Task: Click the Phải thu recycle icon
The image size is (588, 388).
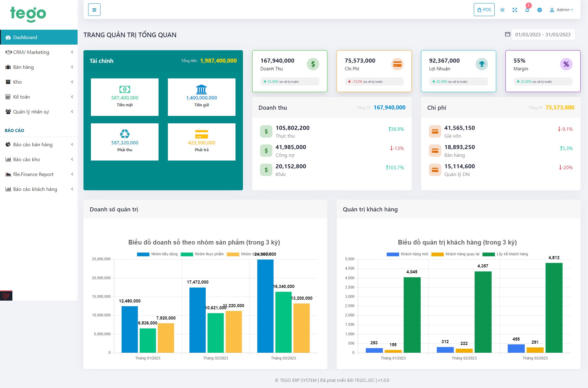Action: tap(125, 134)
